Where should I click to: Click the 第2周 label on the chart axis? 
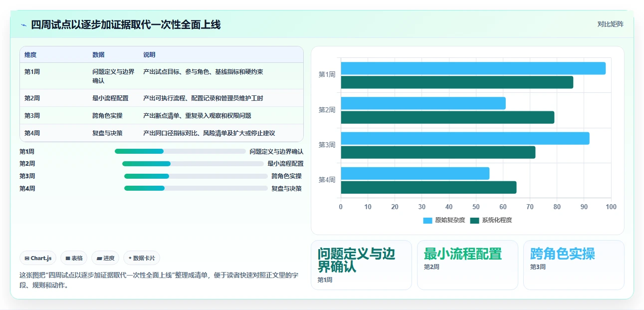[327, 110]
